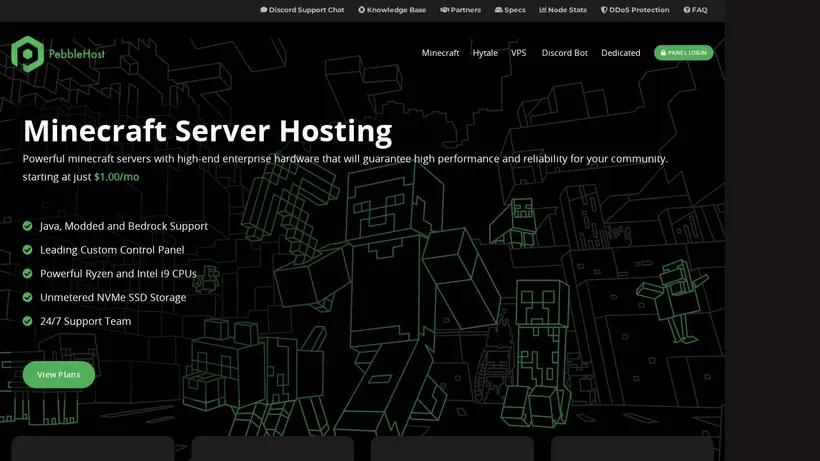Click checkmark beside Unmetered NVMe SSD Storage
Viewport: 820px width, 461px height.
pos(28,297)
